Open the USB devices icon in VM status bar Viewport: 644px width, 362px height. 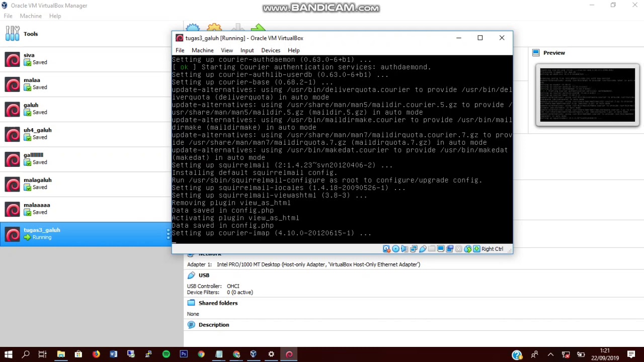coord(423,249)
